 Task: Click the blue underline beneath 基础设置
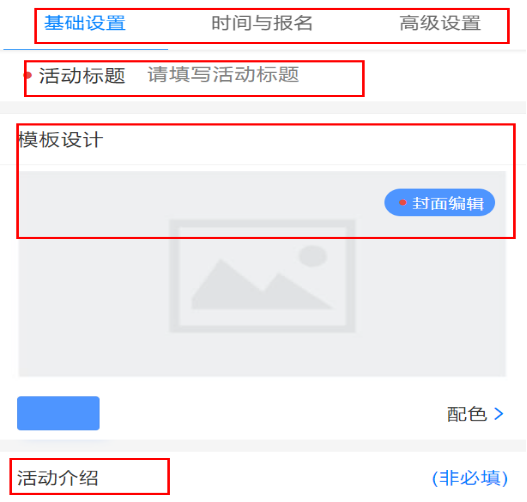point(86,49)
